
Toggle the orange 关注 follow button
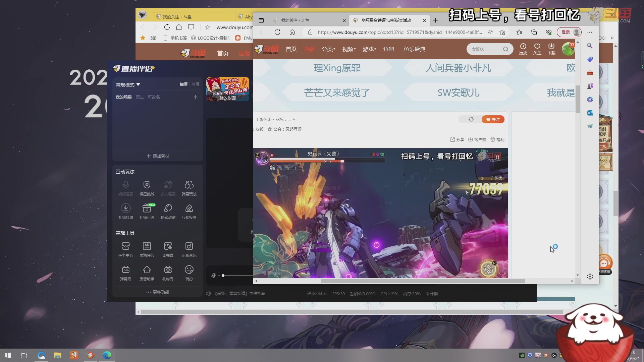[493, 120]
